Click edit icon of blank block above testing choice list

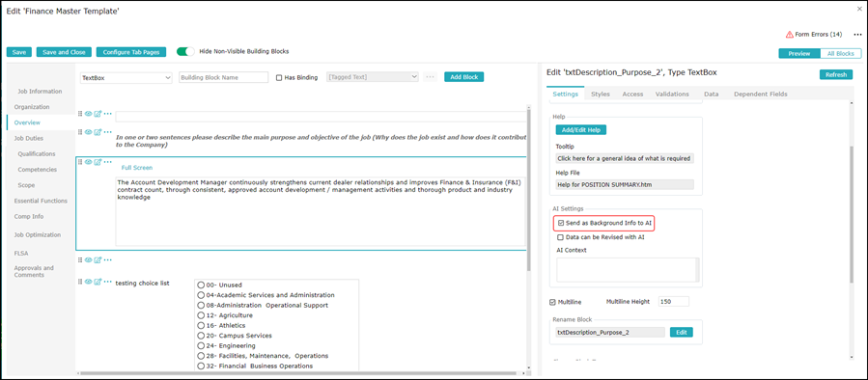point(98,259)
